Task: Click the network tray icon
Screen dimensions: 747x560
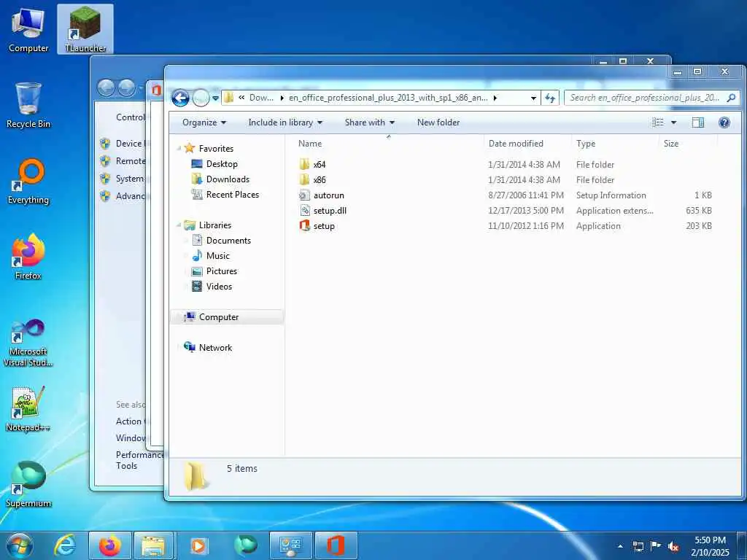Action: tap(638, 546)
